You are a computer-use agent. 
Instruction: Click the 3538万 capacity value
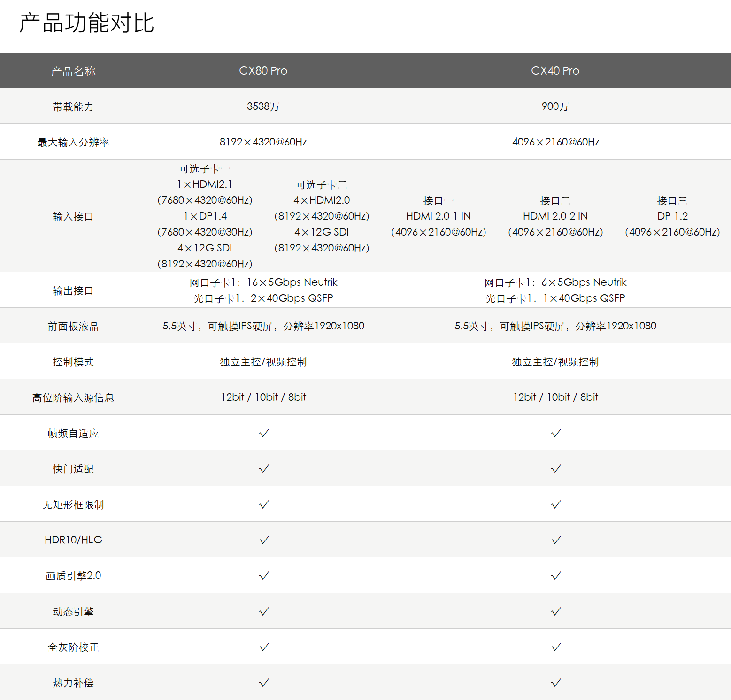(263, 106)
